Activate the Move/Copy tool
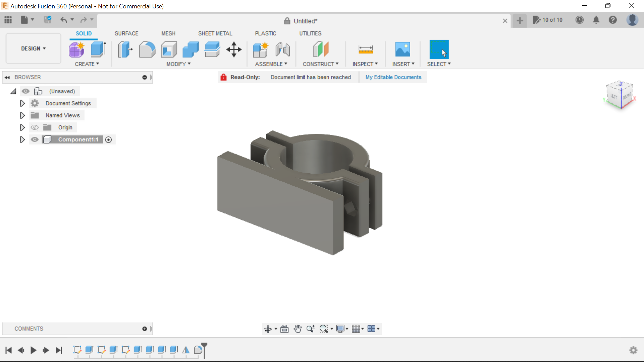This screenshot has height=362, width=644. point(234,49)
